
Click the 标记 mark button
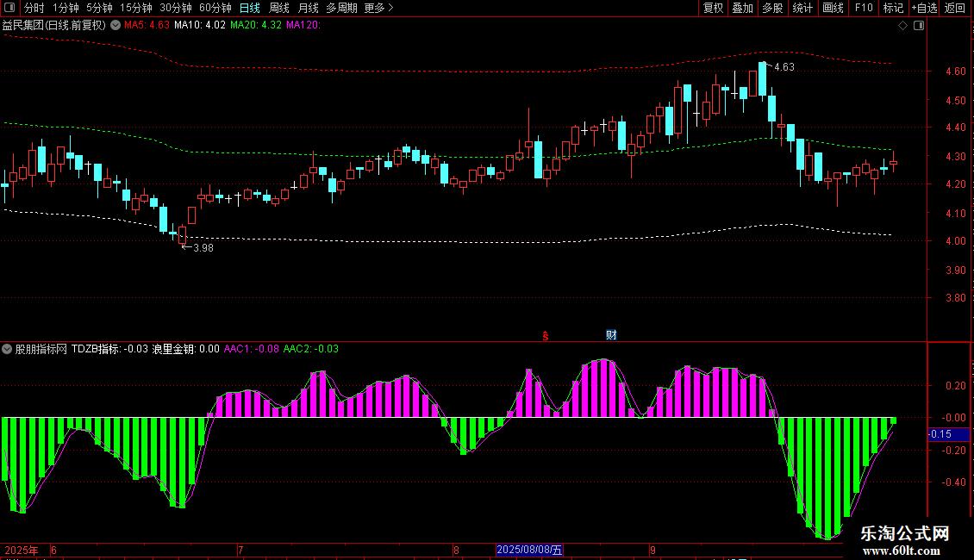(893, 8)
